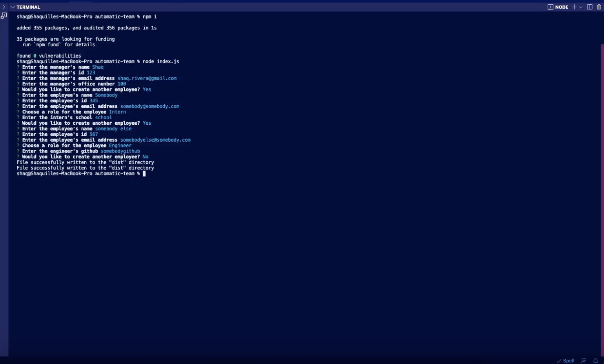This screenshot has height=364, width=604.
Task: Collapse the TERMINAL panel with its chevron
Action: (x=12, y=7)
